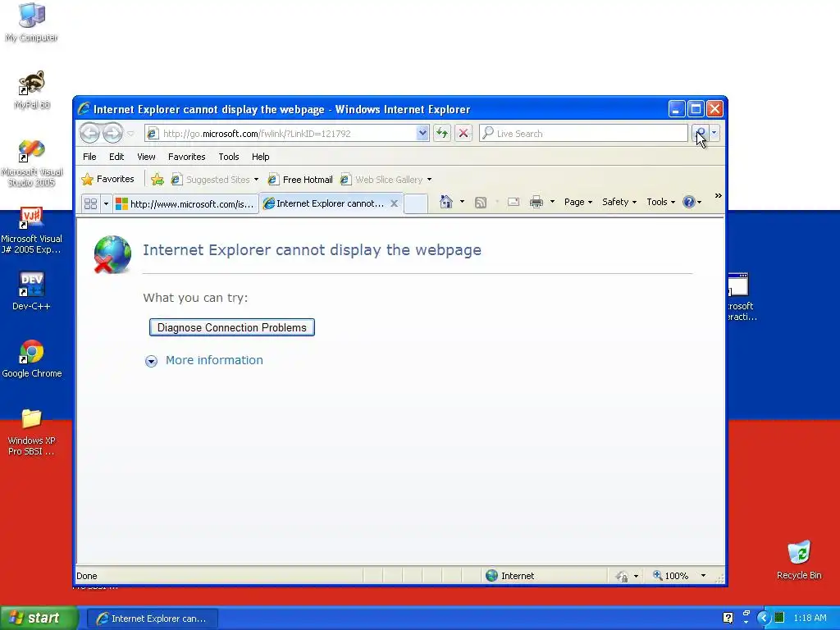Click the Internet security zone indicator
840x630 pixels.
tap(510, 576)
